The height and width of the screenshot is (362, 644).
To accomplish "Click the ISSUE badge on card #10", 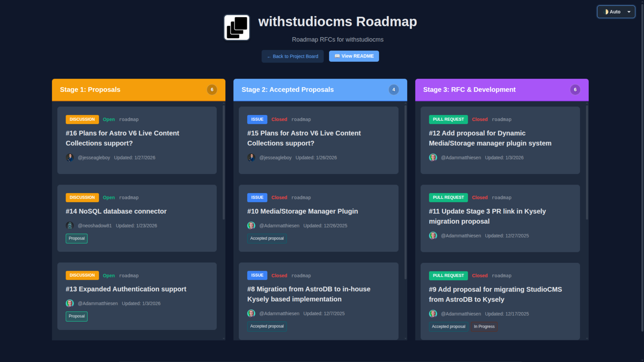I will pos(257,198).
